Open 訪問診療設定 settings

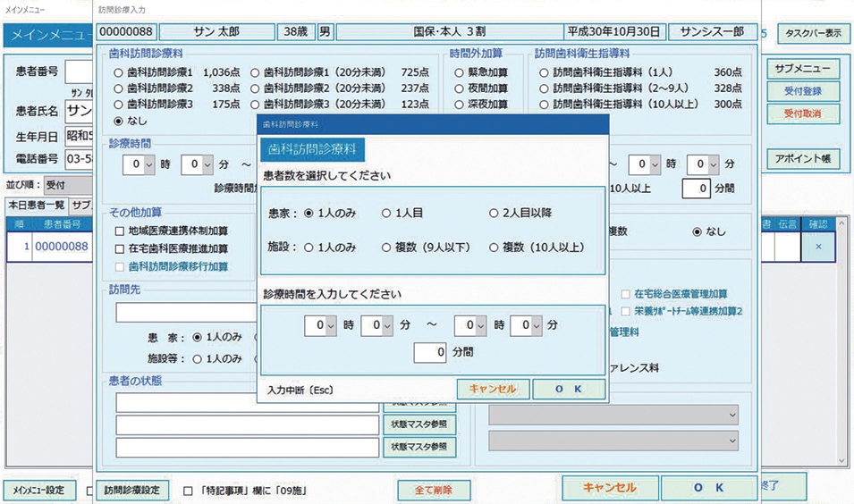point(131,490)
